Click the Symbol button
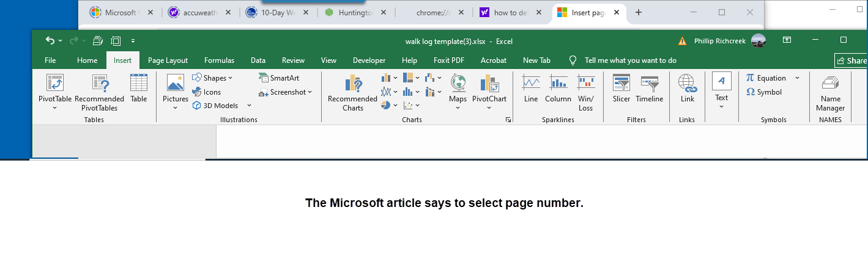The width and height of the screenshot is (868, 254). pyautogui.click(x=764, y=92)
